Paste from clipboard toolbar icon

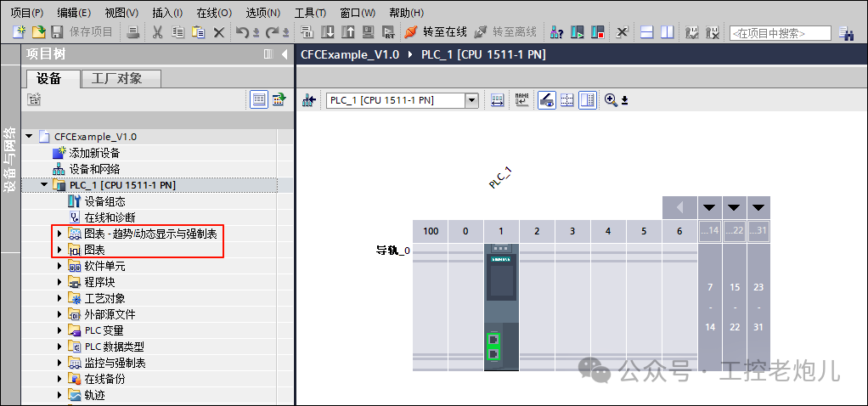pyautogui.click(x=198, y=32)
